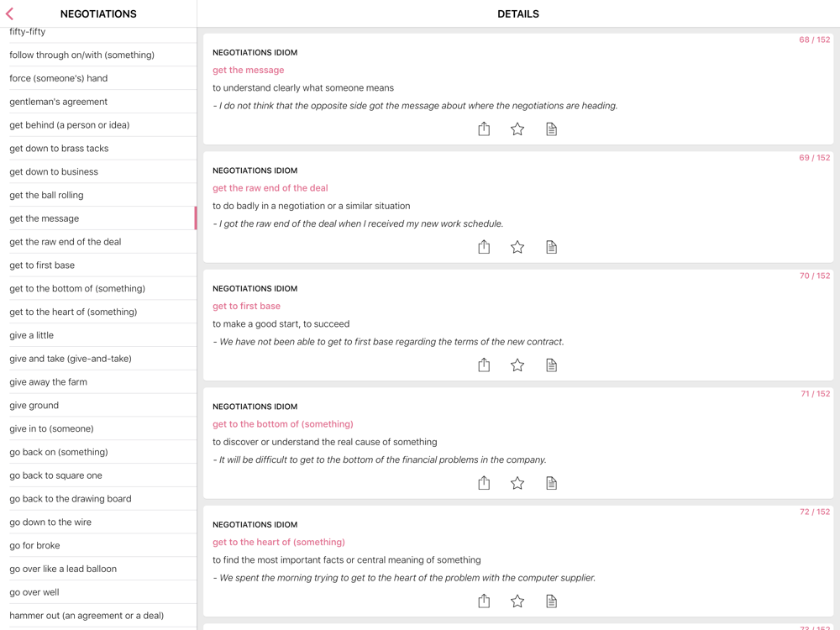Choose 'hammer out (an agreement or a deal)'
The image size is (840, 630).
[x=87, y=616]
